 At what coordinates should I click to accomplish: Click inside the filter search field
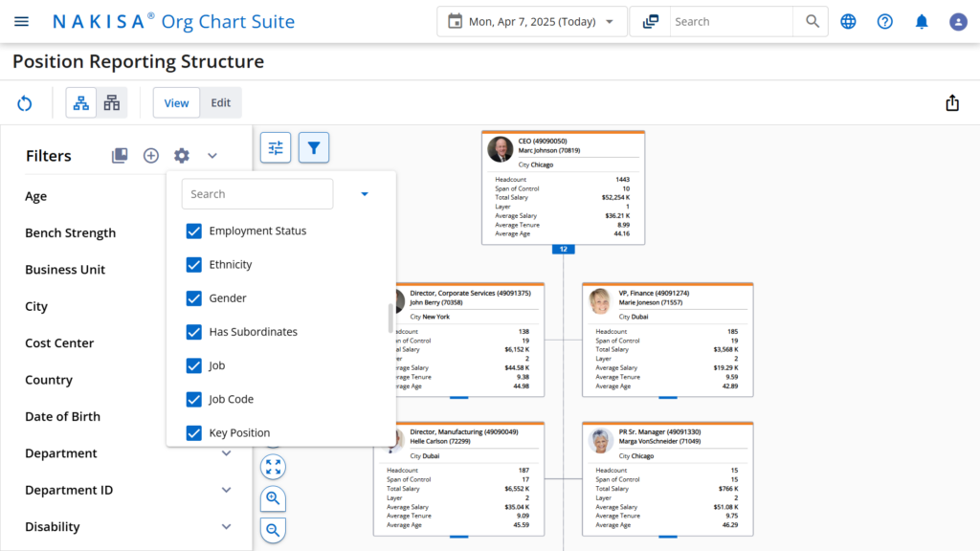tap(256, 193)
